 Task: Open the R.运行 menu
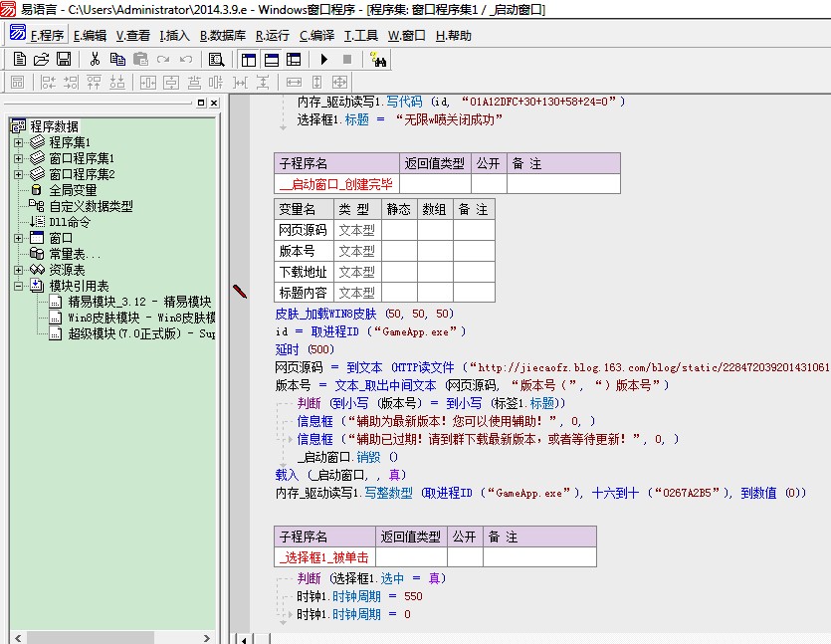(273, 36)
